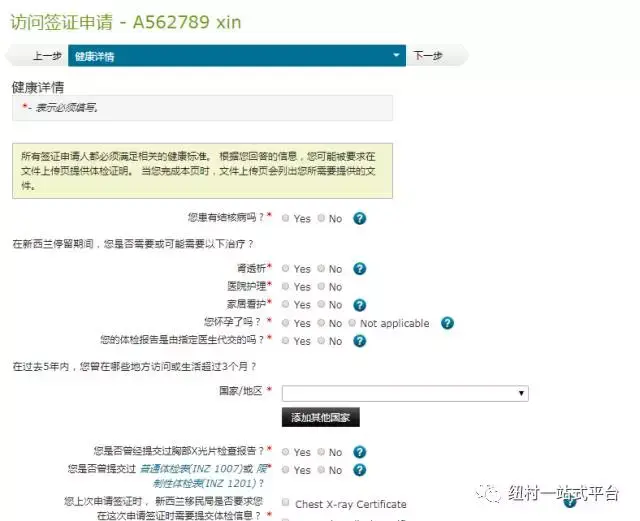This screenshot has width=640, height=521.
Task: Select No for INZ 1007 form submitted
Action: click(321, 470)
